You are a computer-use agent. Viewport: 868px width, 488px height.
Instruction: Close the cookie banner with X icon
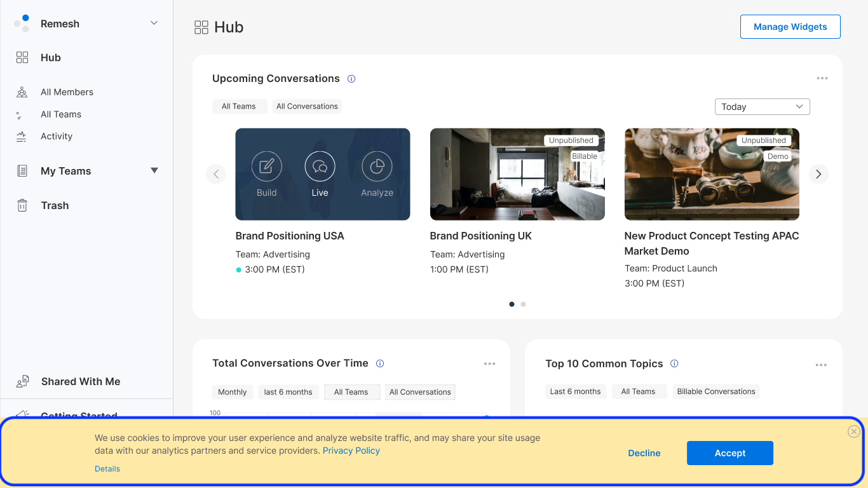(854, 432)
